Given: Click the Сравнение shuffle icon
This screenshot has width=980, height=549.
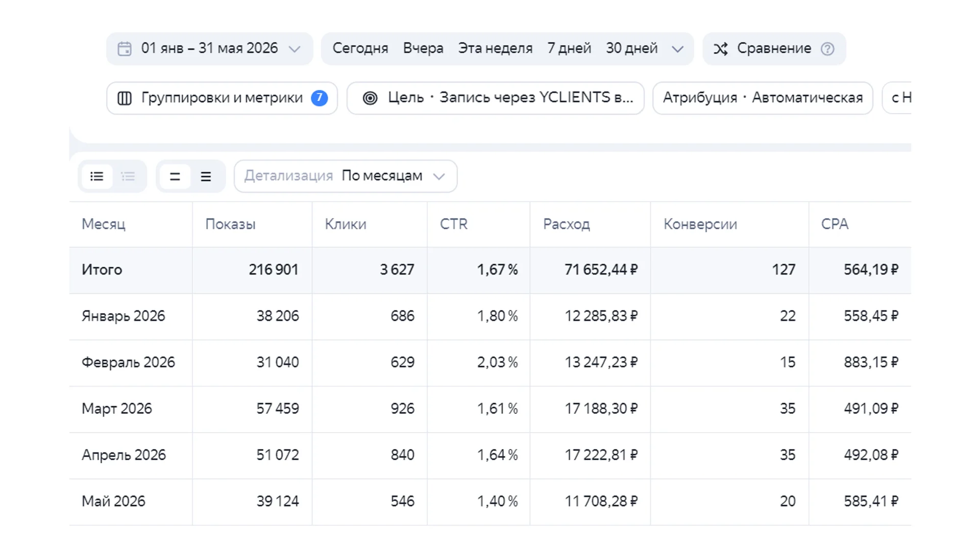Looking at the screenshot, I should pos(720,49).
